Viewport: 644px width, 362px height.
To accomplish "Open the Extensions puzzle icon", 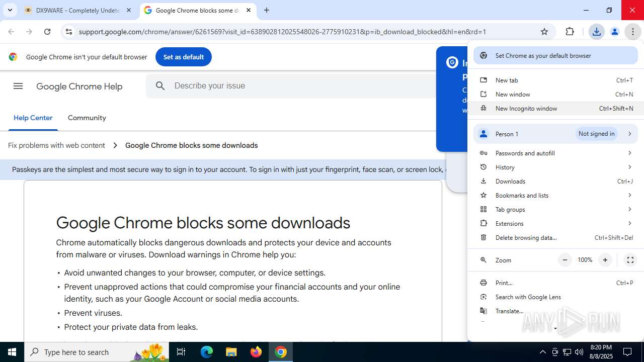I will click(x=570, y=32).
